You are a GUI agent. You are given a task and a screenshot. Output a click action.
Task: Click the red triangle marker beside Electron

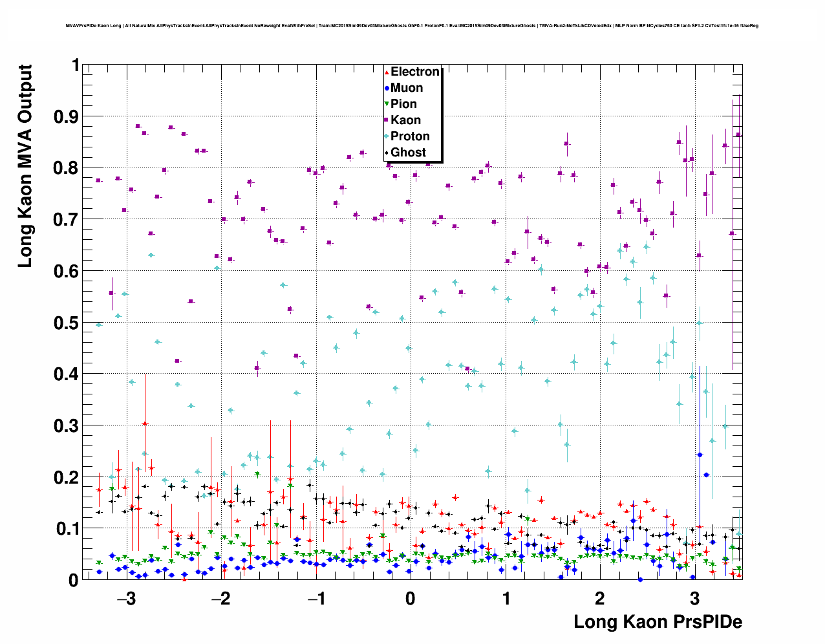click(x=387, y=72)
